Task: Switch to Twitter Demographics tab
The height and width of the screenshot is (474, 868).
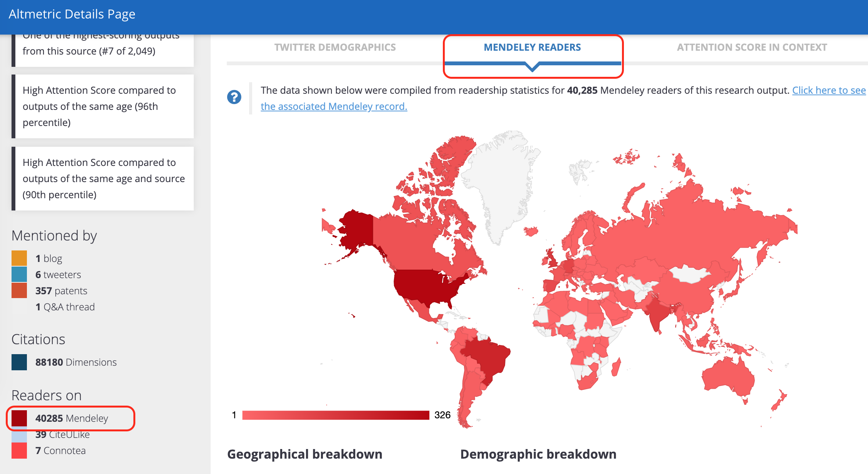Action: click(x=335, y=47)
